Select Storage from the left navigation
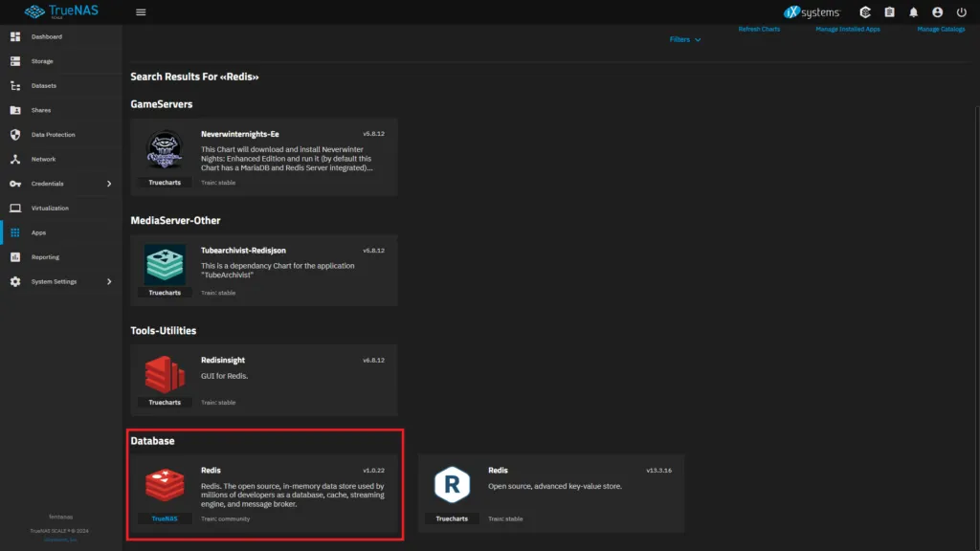This screenshot has width=980, height=551. point(43,60)
